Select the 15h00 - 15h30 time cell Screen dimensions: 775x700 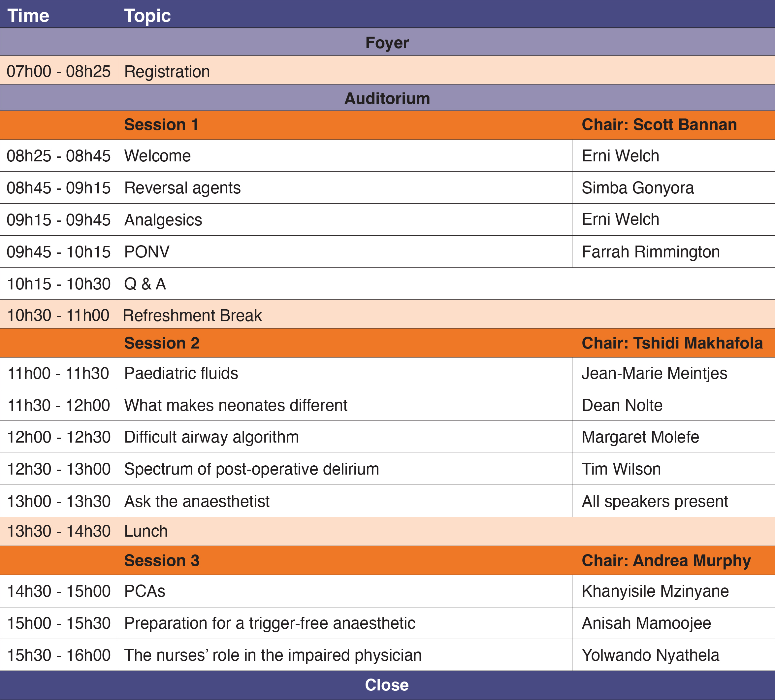(58, 623)
